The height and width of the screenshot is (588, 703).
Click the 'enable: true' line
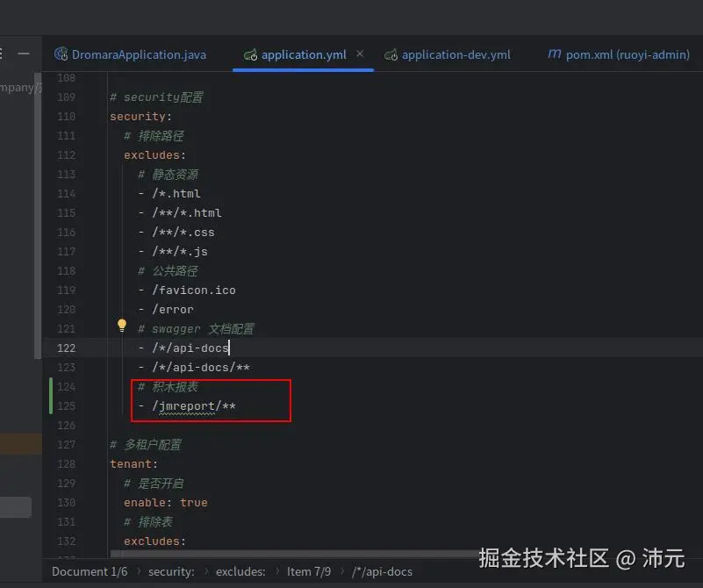(166, 502)
